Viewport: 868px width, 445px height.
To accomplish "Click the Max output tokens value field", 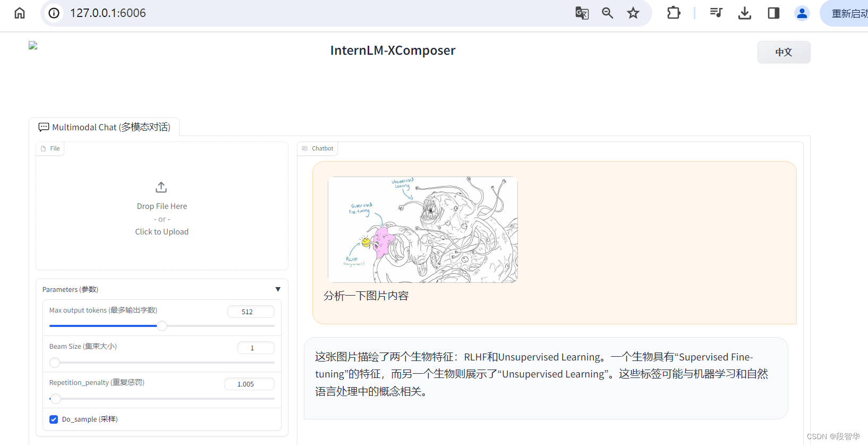I will (251, 312).
